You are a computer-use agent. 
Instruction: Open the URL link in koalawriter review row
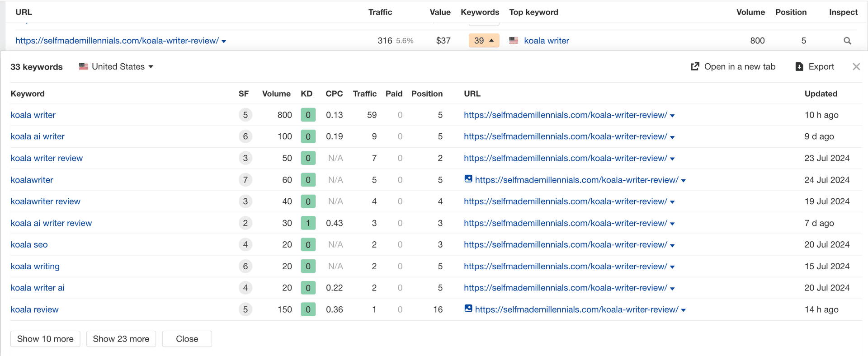pyautogui.click(x=566, y=201)
